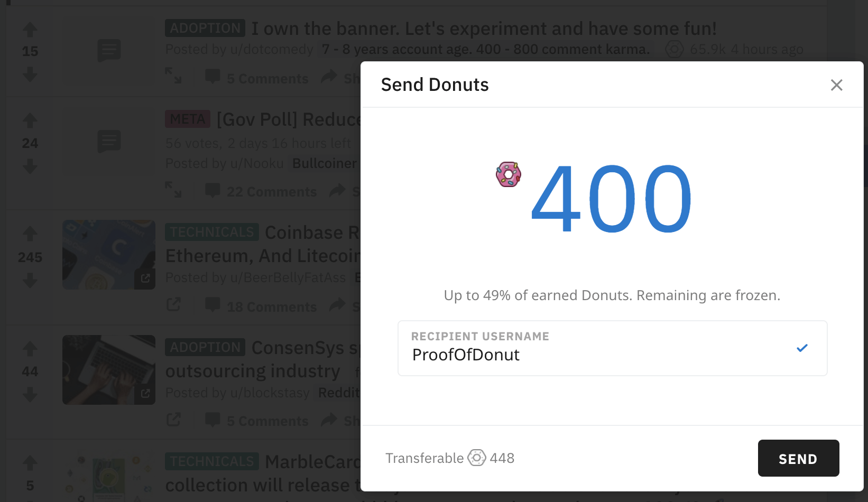Expand the dotcomedy banner post
The image size is (868, 502).
(x=173, y=76)
